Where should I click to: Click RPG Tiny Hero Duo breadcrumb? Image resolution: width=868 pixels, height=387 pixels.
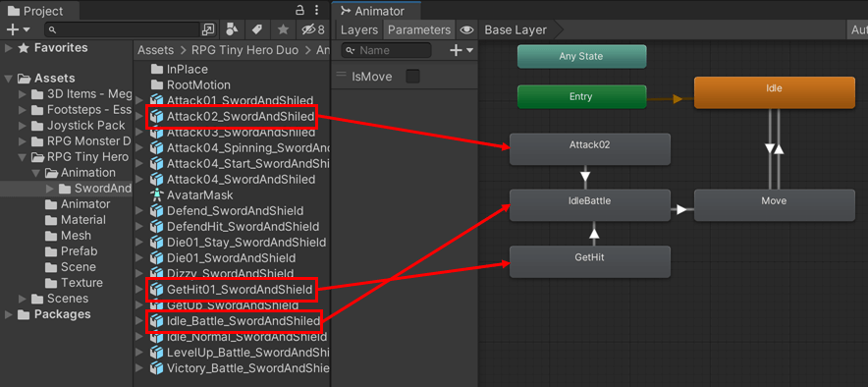244,50
